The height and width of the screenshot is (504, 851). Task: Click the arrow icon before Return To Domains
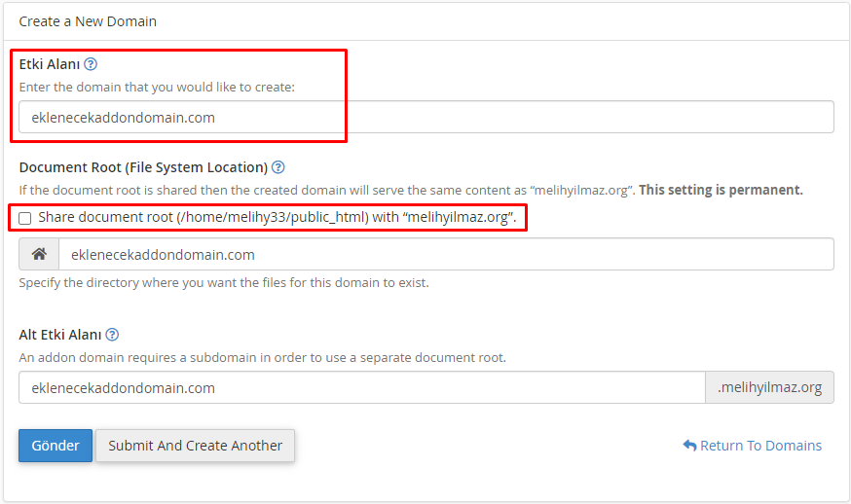(x=689, y=446)
